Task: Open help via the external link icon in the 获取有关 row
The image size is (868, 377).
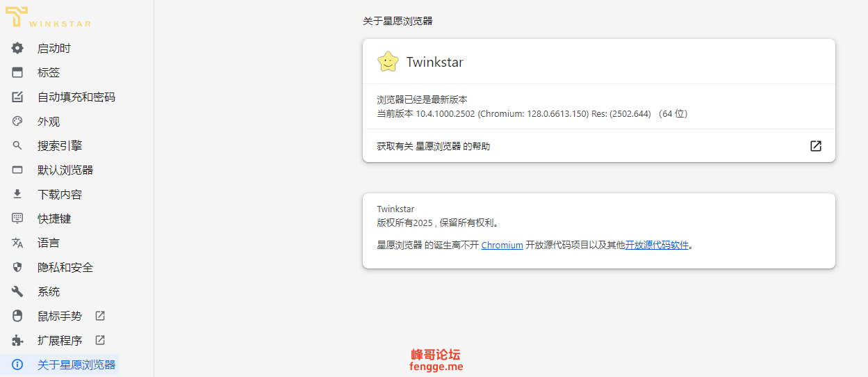Action: point(816,146)
